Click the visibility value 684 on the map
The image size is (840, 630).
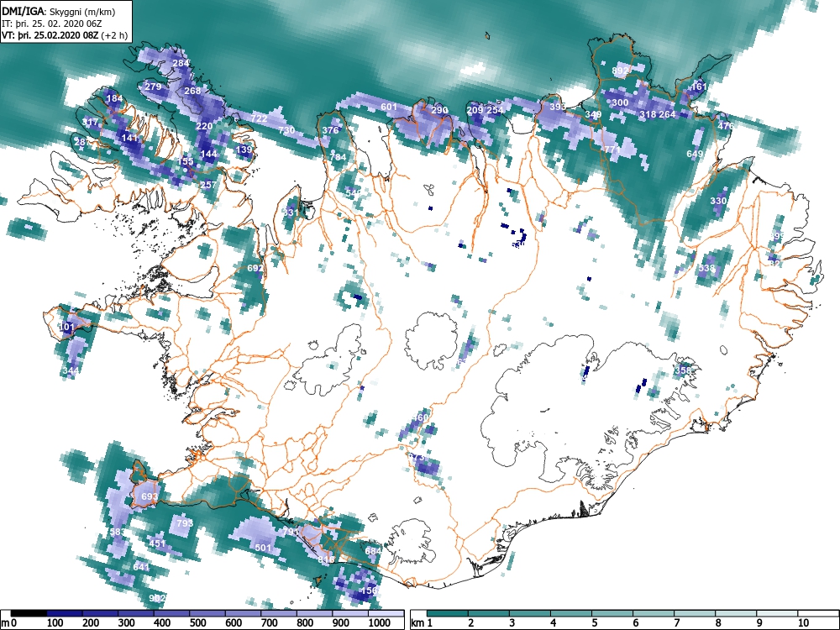[373, 551]
